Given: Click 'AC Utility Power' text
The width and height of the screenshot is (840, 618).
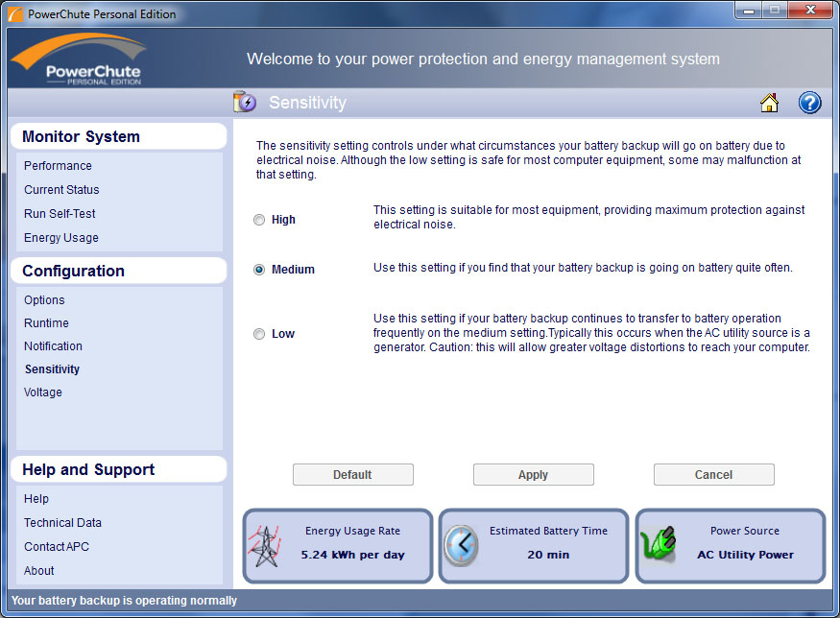Looking at the screenshot, I should [745, 555].
